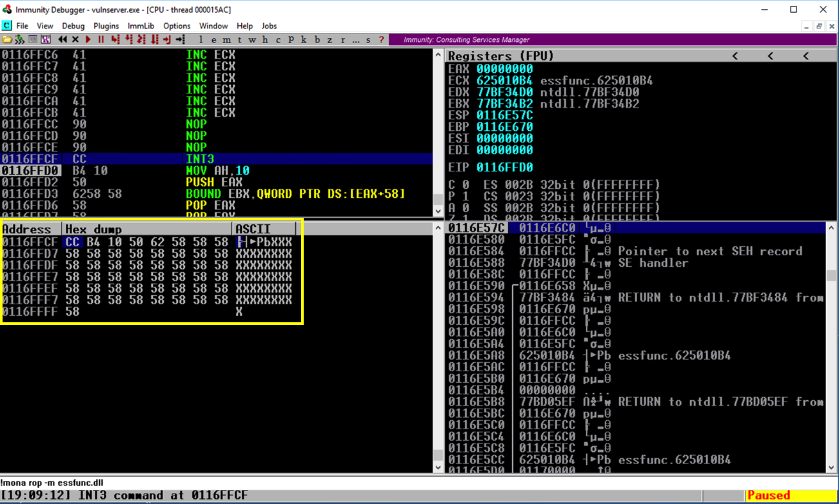The width and height of the screenshot is (839, 504).
Task: Open the View menu
Action: [x=45, y=26]
